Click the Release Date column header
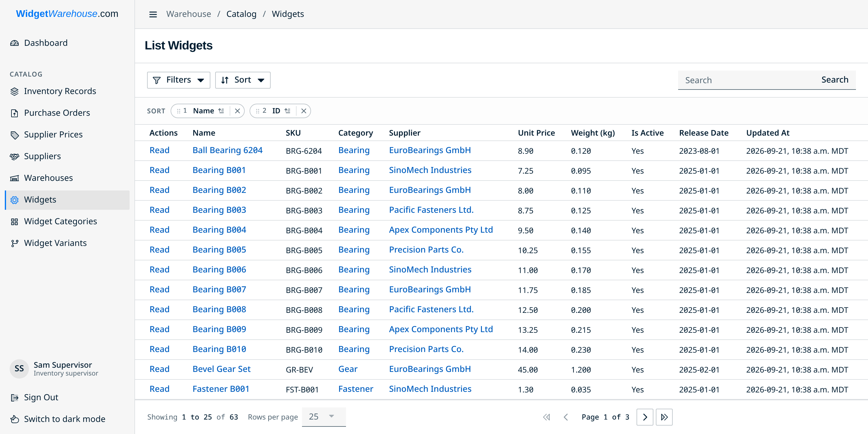Screen dimensions: 868x434 click(703, 133)
